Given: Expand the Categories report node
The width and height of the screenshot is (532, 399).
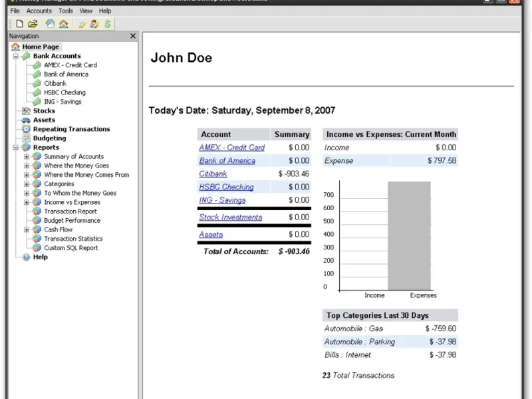Looking at the screenshot, I should 27,184.
